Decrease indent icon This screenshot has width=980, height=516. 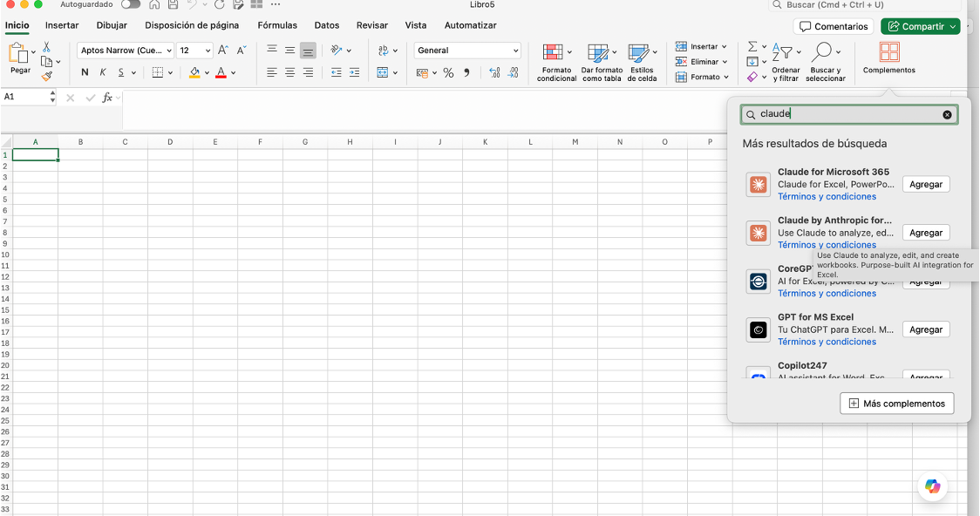pyautogui.click(x=337, y=72)
